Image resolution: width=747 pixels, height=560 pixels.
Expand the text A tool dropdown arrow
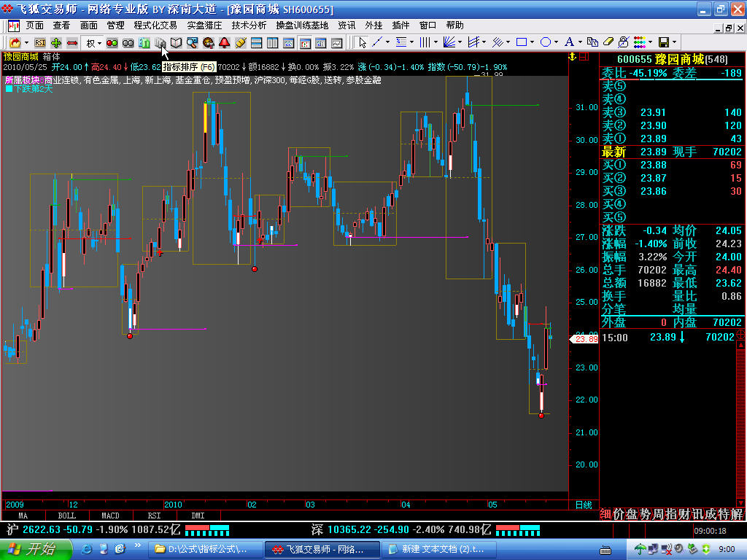[580, 42]
